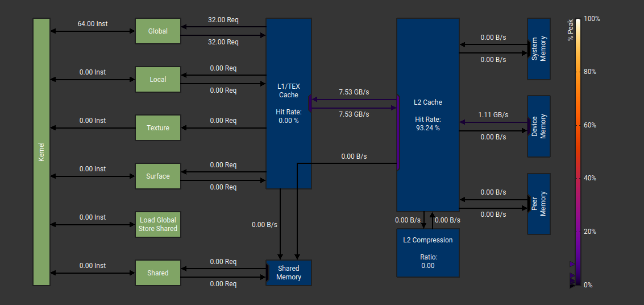Click 0.00 B/s on L2 to Shared Memory line
The width and height of the screenshot is (644, 305).
pyautogui.click(x=354, y=156)
